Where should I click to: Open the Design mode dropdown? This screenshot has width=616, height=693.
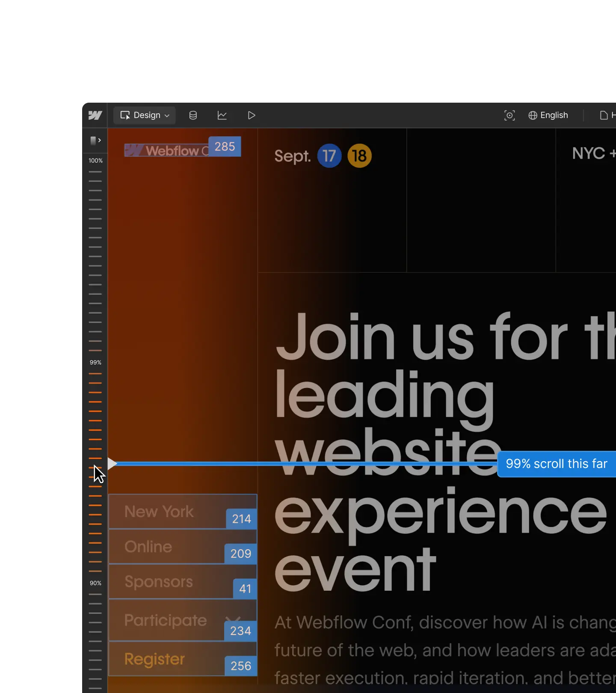point(145,115)
